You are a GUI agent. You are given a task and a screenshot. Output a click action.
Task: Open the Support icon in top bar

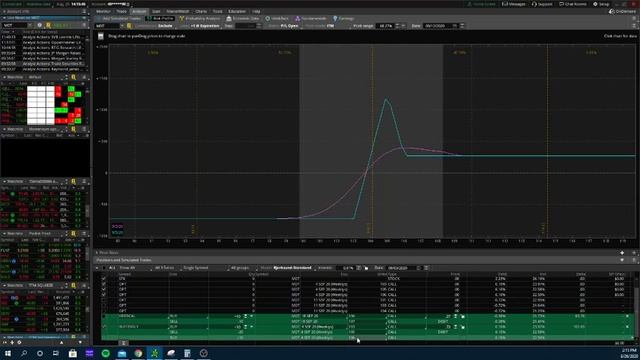[x=542, y=4]
